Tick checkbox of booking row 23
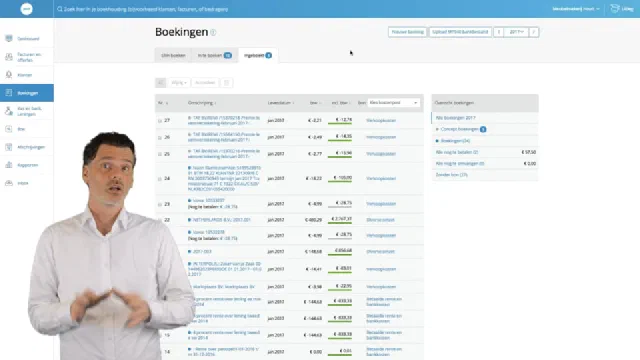The height and width of the screenshot is (360, 640). 160,204
